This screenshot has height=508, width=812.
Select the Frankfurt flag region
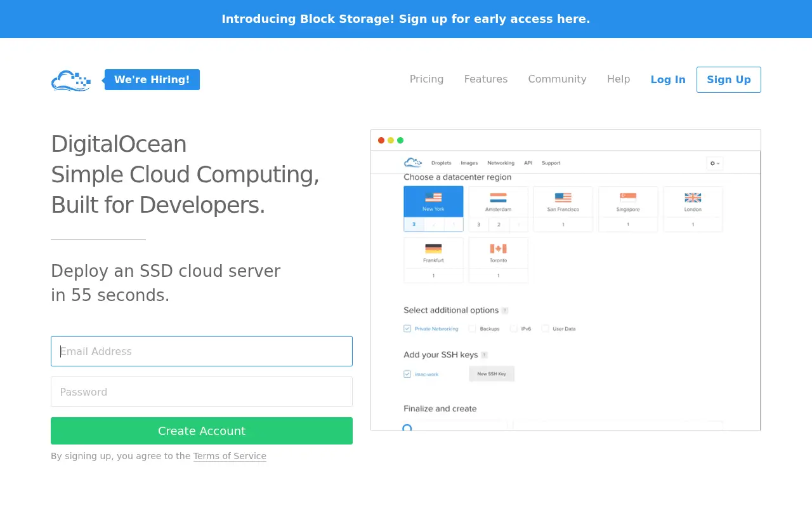click(434, 249)
